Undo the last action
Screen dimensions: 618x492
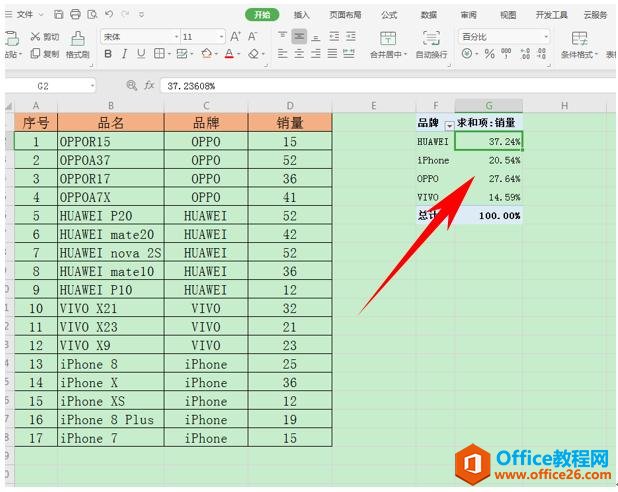pyautogui.click(x=109, y=14)
